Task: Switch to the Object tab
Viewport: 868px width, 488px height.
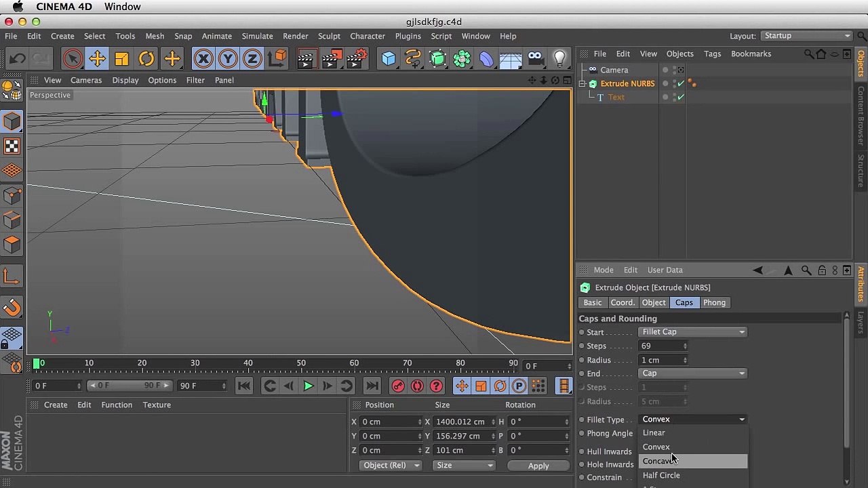Action: (654, 303)
